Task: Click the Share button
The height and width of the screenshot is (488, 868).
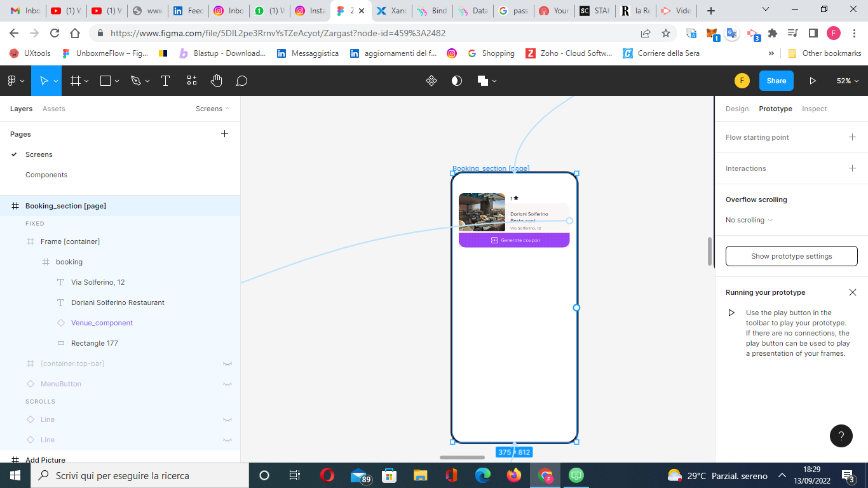Action: click(776, 81)
